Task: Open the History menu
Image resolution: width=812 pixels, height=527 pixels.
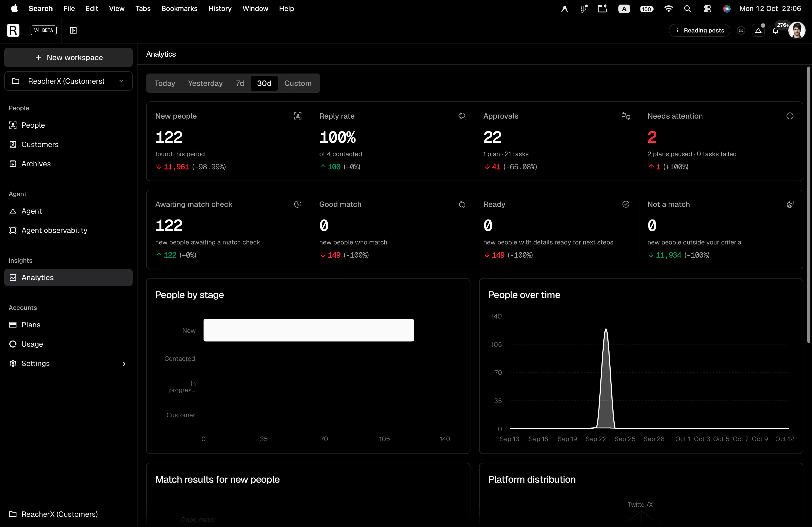Action: tap(220, 9)
